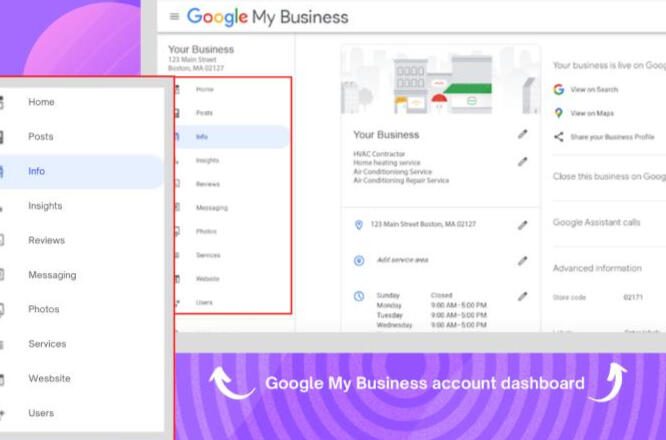
Task: Select Photos in small dashboard sidebar
Action: tap(206, 231)
